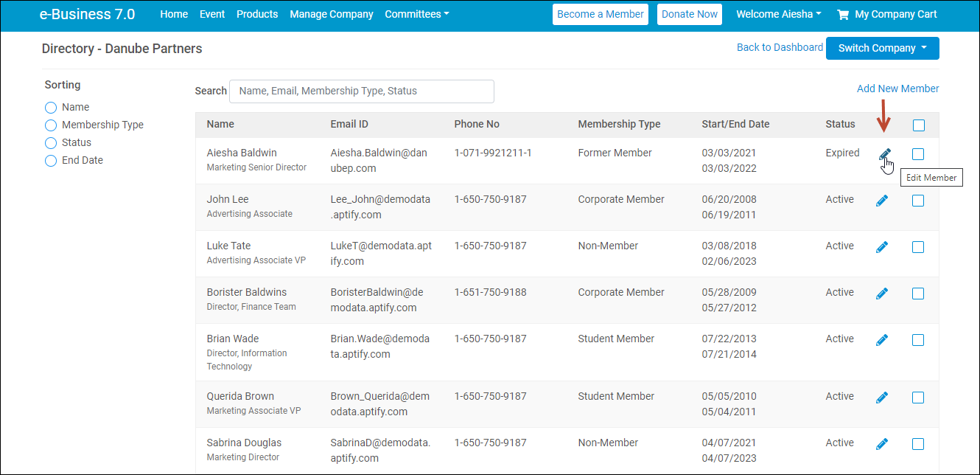Viewport: 980px width, 475px height.
Task: Edit Borister Baldwins using pencil icon
Action: point(882,294)
